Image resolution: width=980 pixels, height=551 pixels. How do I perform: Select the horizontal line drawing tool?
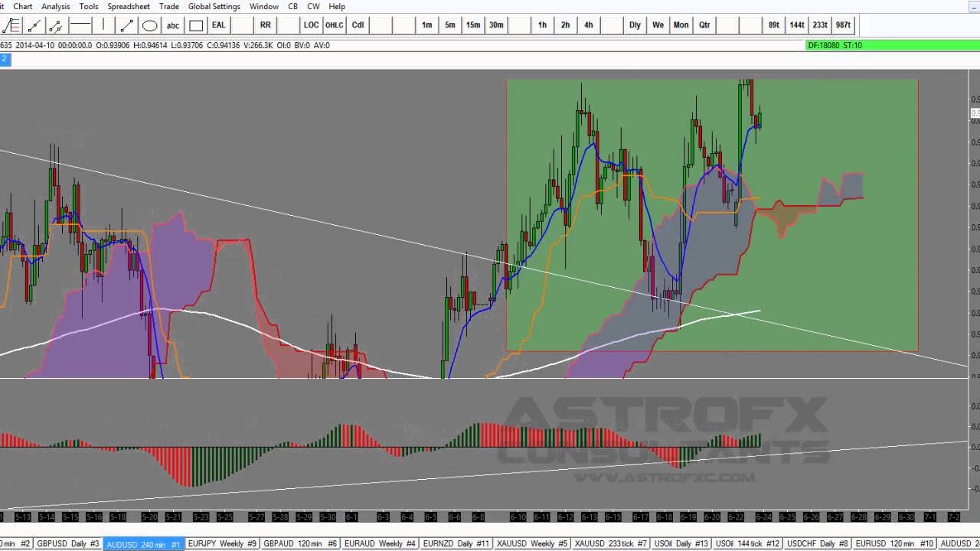[80, 25]
